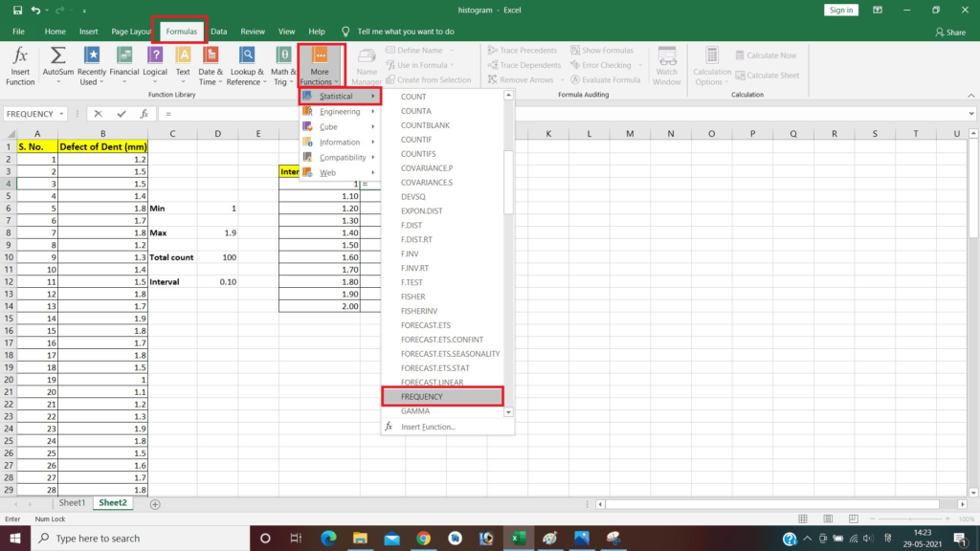Open the Ribbon Display Options icon
980x551 pixels.
click(x=878, y=10)
